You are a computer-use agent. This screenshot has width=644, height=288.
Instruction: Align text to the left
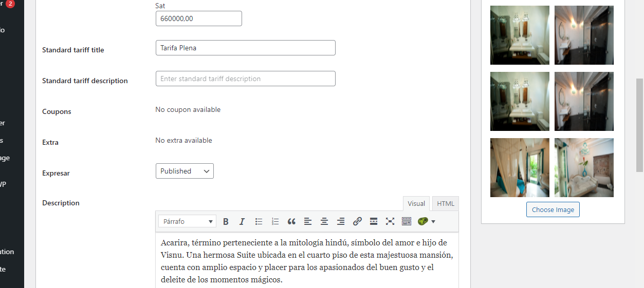[308, 222]
